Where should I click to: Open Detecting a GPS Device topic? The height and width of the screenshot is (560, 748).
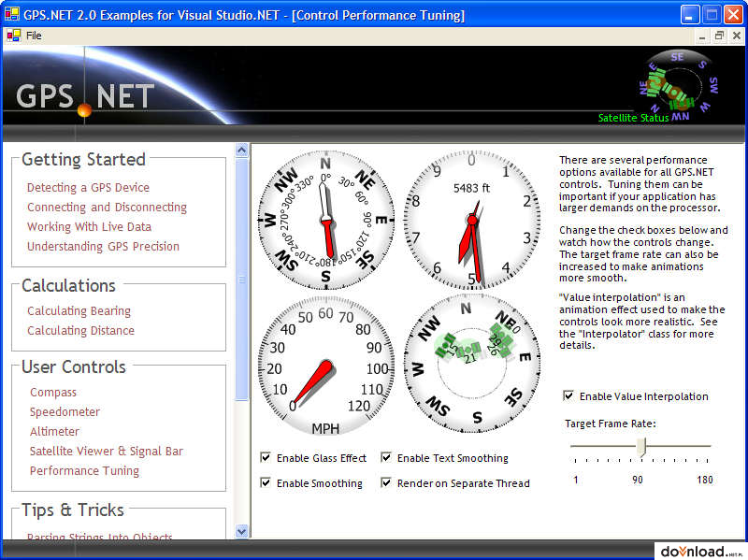pos(88,188)
